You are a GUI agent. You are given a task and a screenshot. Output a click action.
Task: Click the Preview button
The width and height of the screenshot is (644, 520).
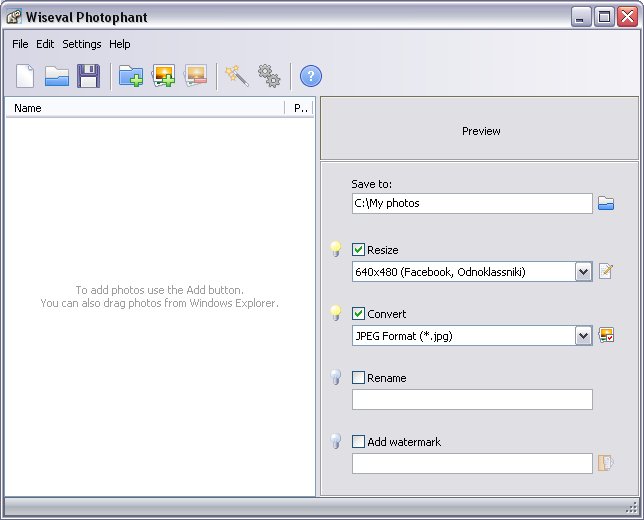480,129
